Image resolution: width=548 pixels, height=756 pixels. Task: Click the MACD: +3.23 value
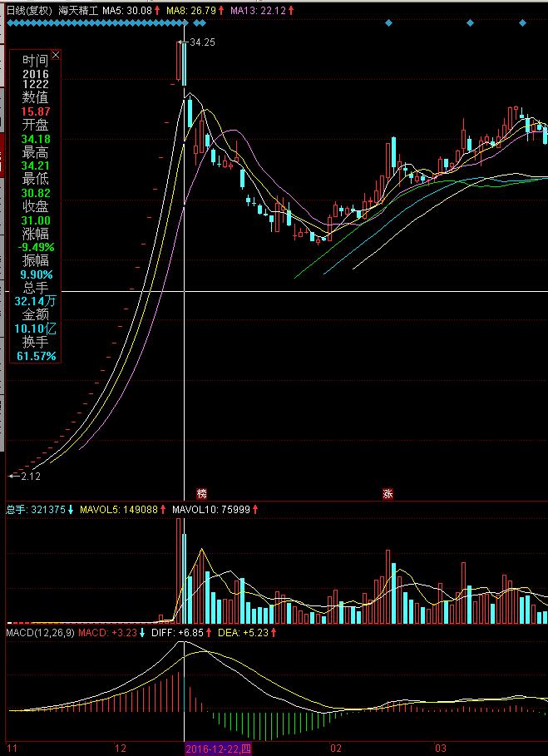click(107, 633)
